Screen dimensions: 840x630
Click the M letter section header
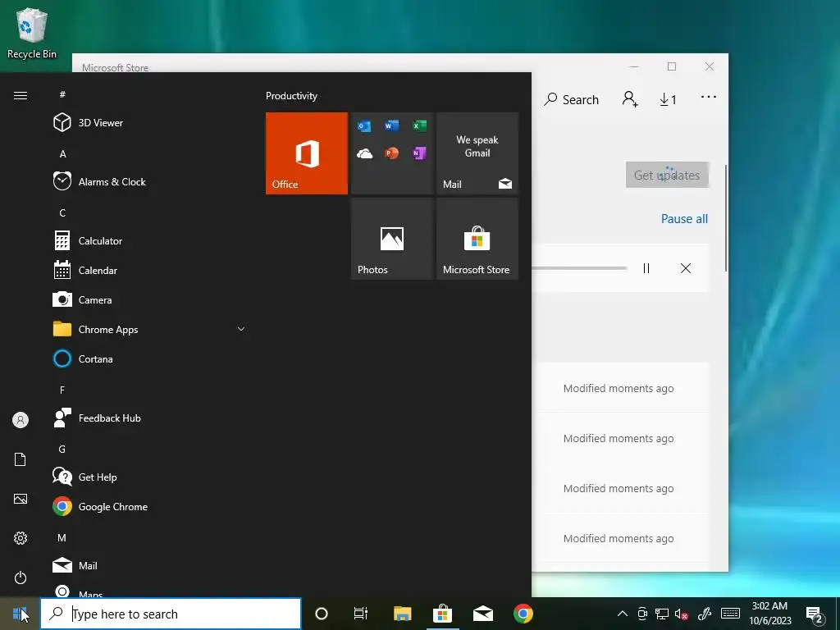(x=62, y=538)
